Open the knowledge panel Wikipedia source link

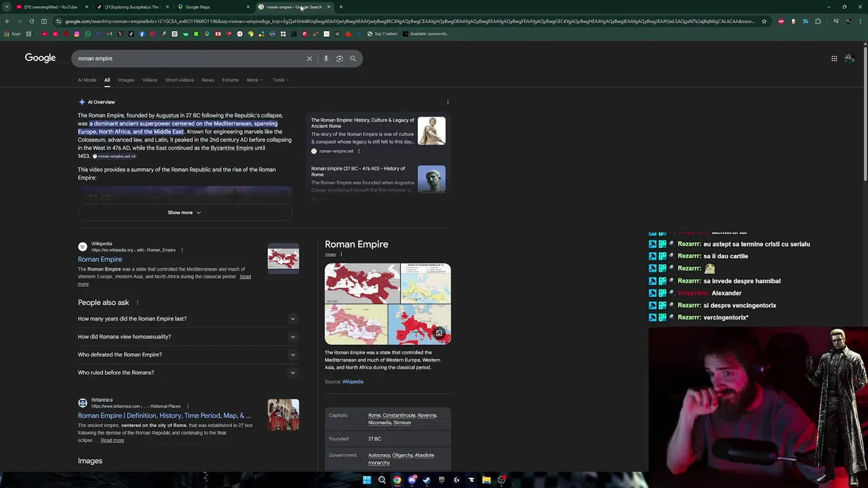click(353, 382)
